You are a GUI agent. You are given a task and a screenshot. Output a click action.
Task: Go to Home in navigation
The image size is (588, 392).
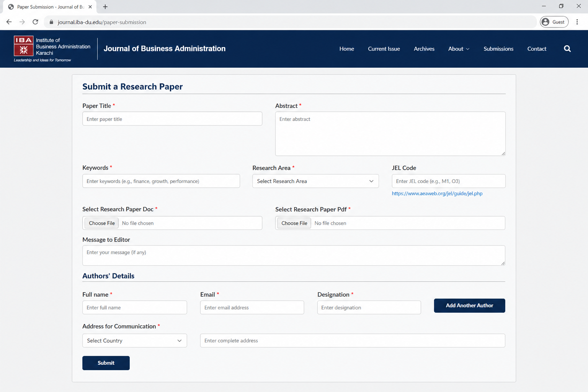point(346,49)
